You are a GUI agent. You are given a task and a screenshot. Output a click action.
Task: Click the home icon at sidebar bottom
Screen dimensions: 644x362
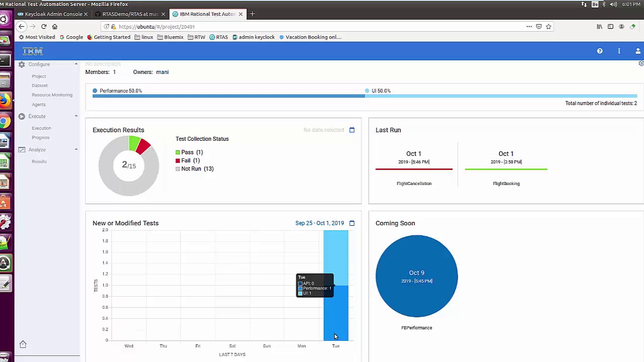click(23, 344)
